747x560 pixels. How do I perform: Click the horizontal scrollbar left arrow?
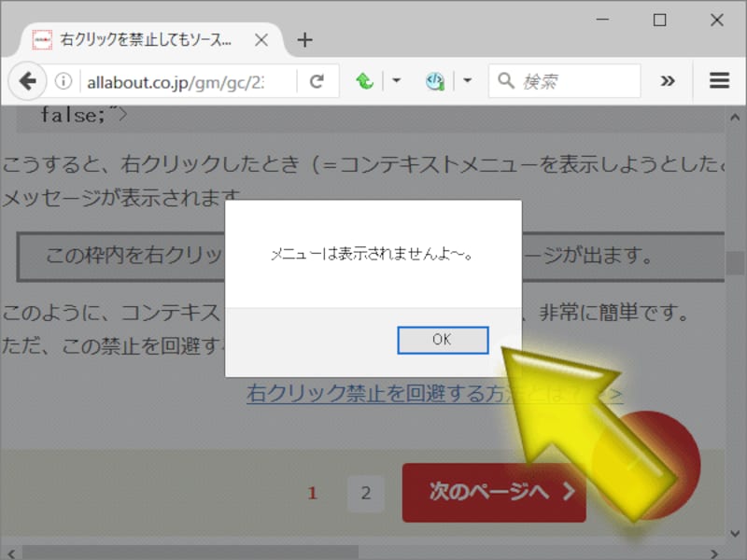[11, 553]
